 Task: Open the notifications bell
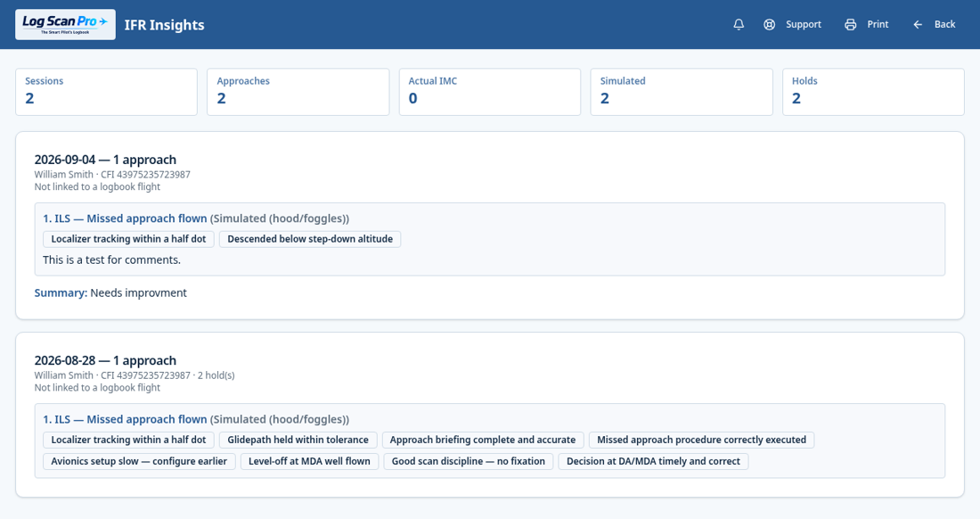739,24
